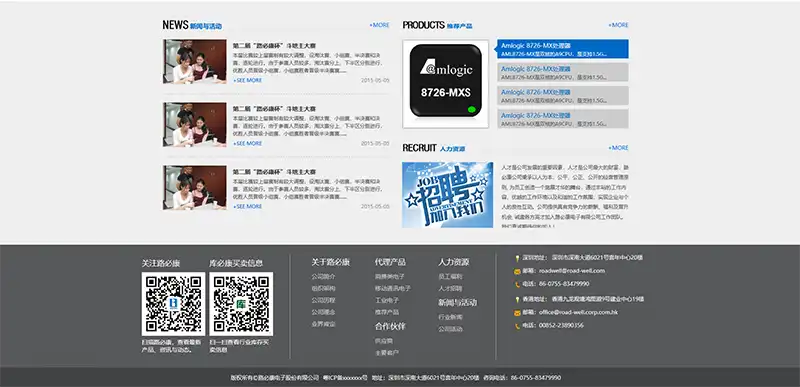Click the 库必康买卖信息 QR code
This screenshot has height=387, width=800.
[x=241, y=304]
